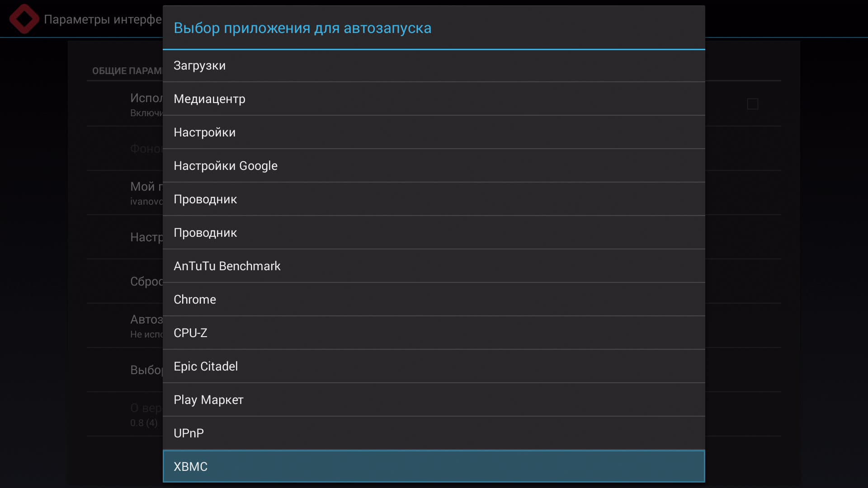
Task: Choose Медиацентр as autostart application
Action: pos(433,99)
